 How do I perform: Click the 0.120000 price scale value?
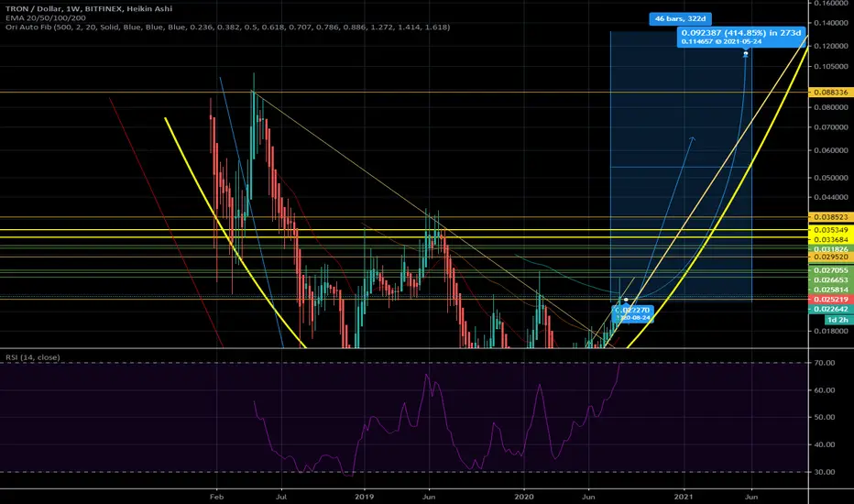point(830,47)
